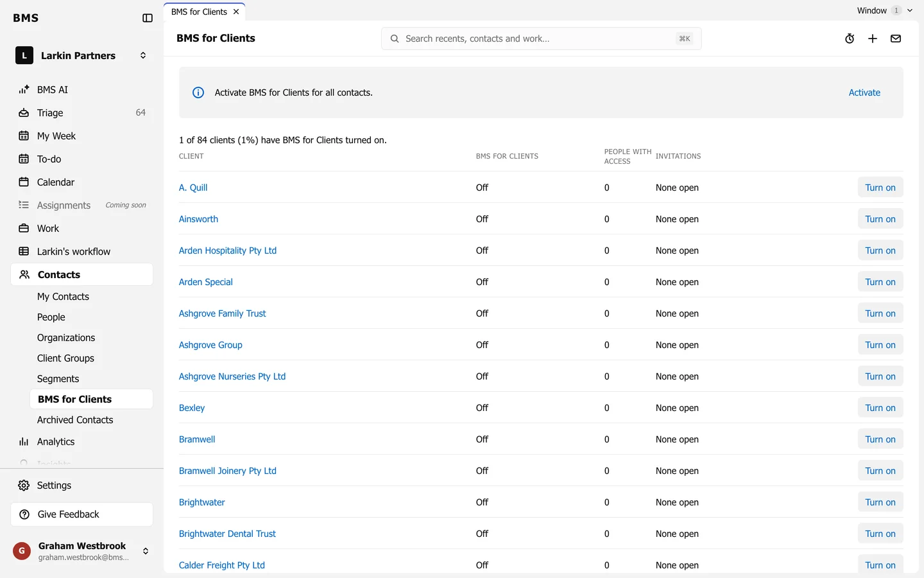Open the To-do list

pyautogui.click(x=82, y=159)
